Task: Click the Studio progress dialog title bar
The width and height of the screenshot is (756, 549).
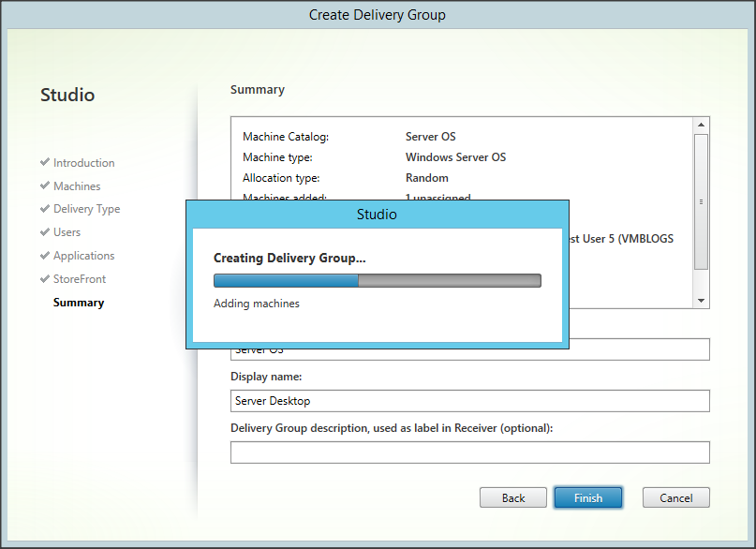Action: (x=377, y=215)
